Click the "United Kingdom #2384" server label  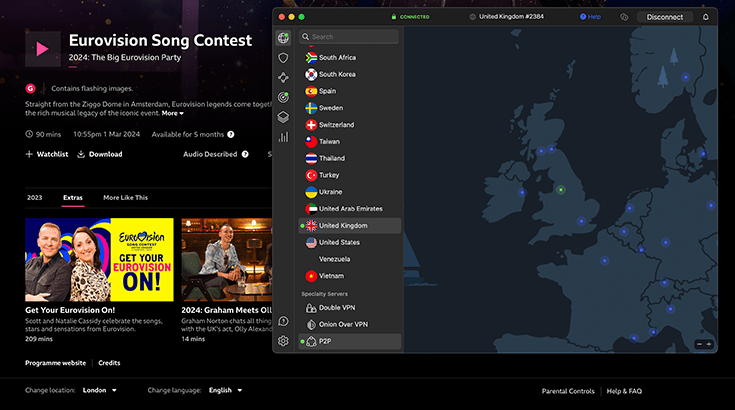pyautogui.click(x=511, y=16)
